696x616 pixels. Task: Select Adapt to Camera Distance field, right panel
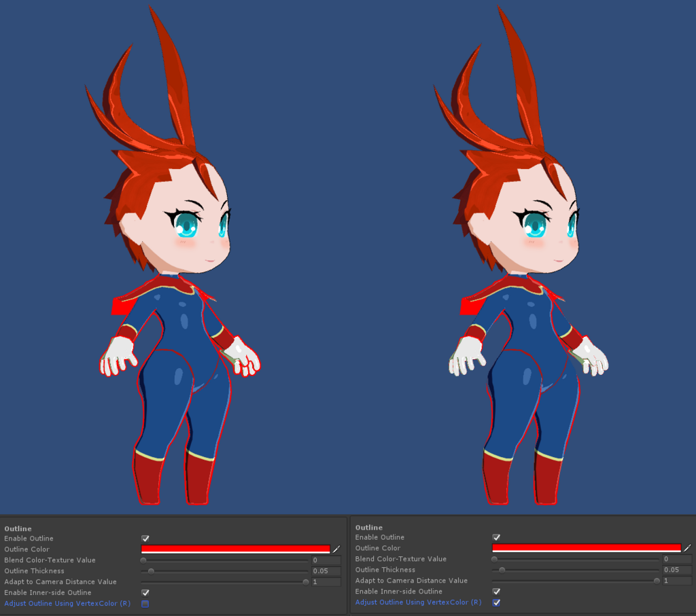678,581
